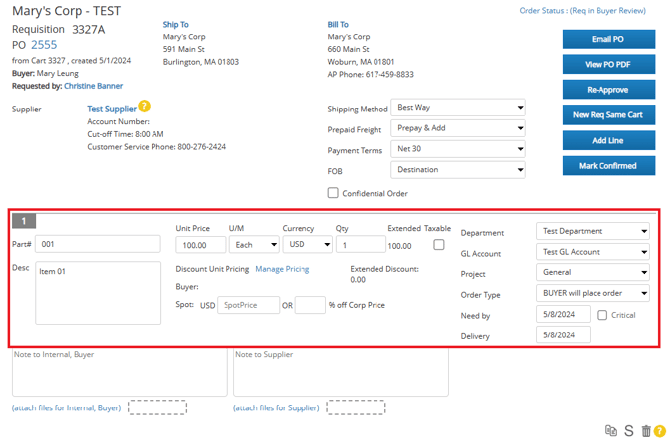Click the copy line icon
670x440 pixels.
coord(611,430)
